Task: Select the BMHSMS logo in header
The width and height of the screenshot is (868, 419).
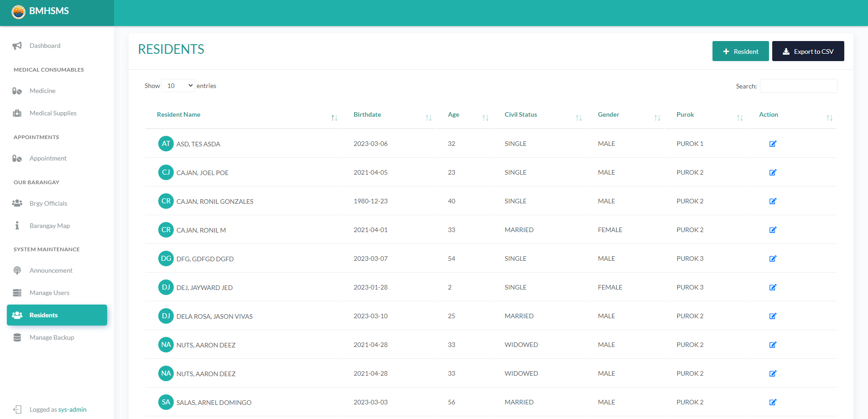Action: 18,12
